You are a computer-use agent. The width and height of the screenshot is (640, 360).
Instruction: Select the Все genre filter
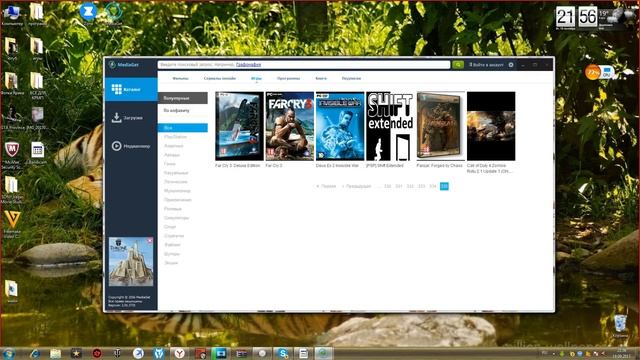[182, 128]
